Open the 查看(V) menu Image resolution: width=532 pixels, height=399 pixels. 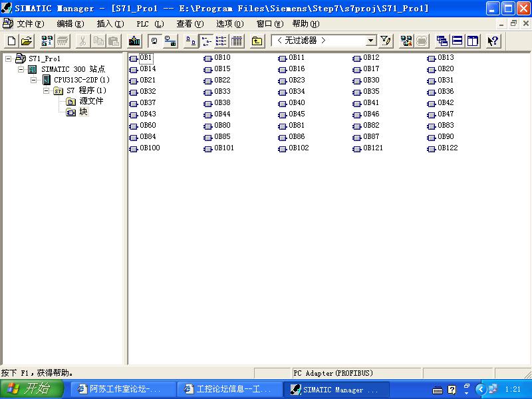190,24
